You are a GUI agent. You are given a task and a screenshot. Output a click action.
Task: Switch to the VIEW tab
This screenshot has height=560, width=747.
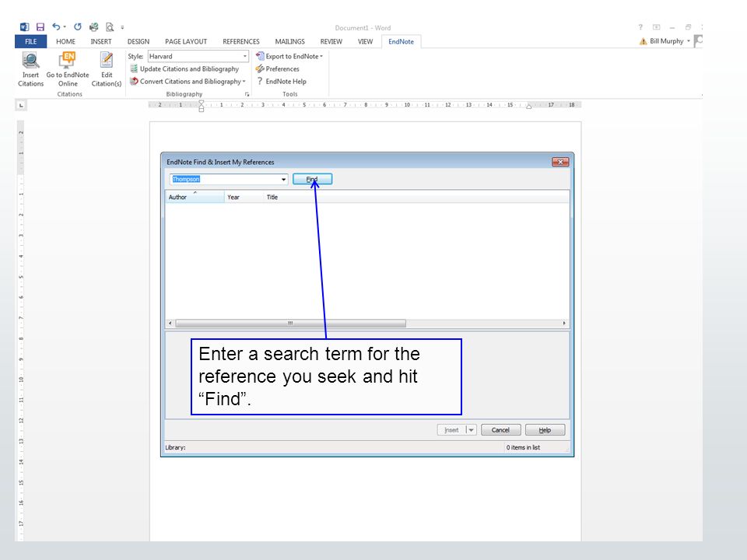coord(366,41)
